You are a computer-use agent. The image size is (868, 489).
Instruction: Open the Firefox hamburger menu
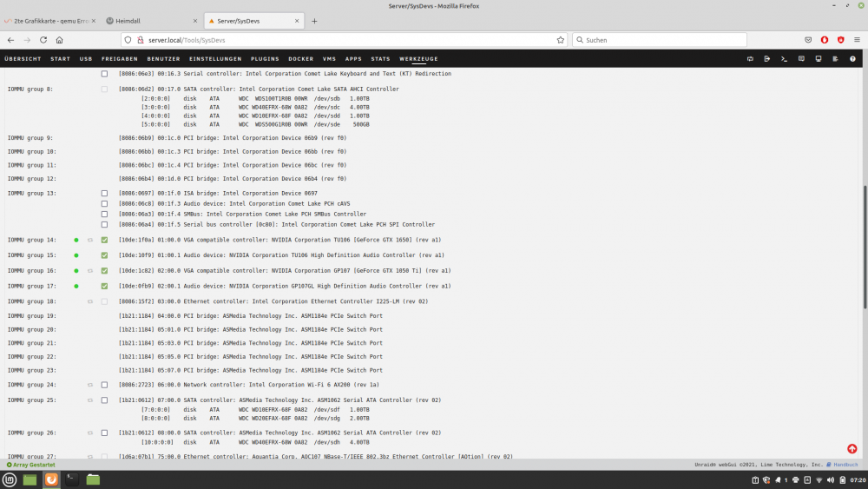[857, 40]
